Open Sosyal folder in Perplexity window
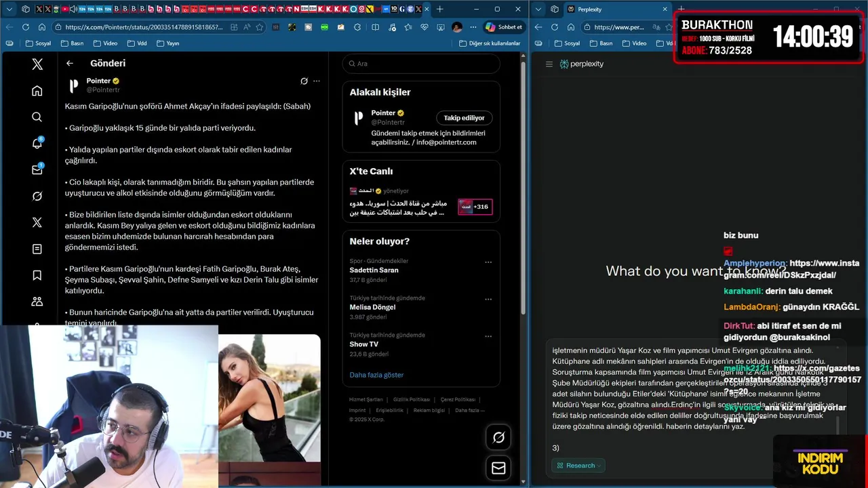868x488 pixels. click(x=567, y=43)
